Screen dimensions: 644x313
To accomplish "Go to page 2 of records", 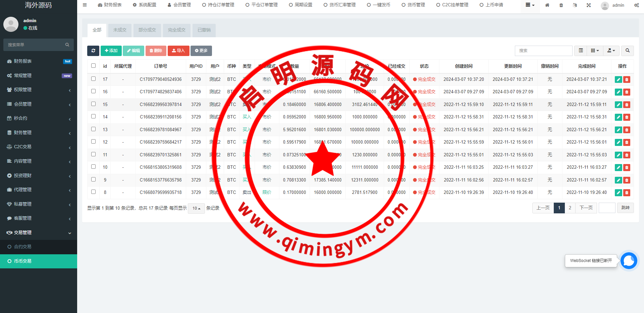I will tap(570, 208).
